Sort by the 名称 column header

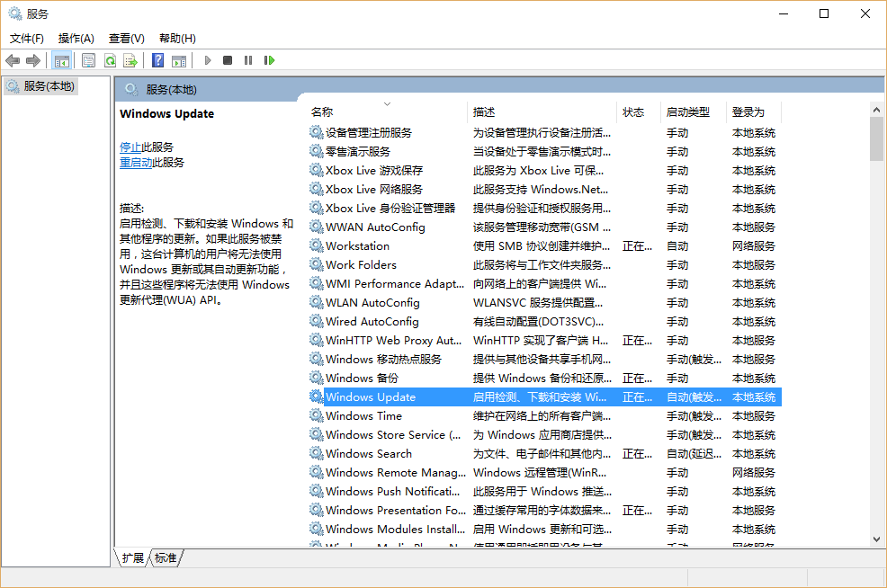click(x=322, y=112)
